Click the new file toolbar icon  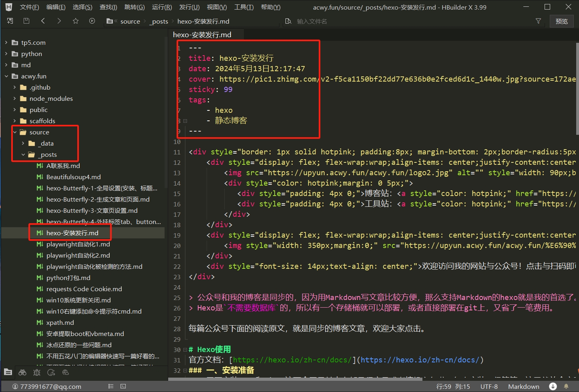[10, 21]
